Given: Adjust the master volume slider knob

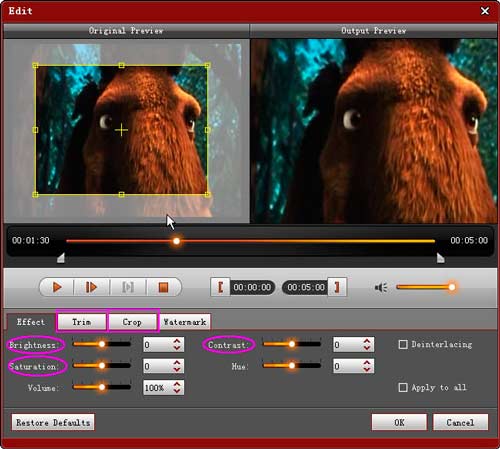Looking at the screenshot, I should click(x=452, y=287).
